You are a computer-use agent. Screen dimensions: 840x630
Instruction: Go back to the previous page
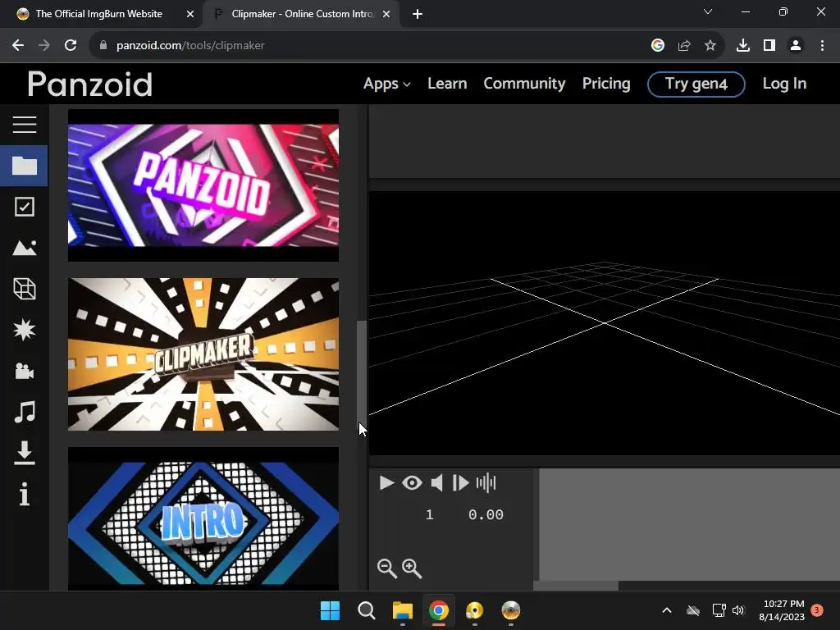coord(18,46)
